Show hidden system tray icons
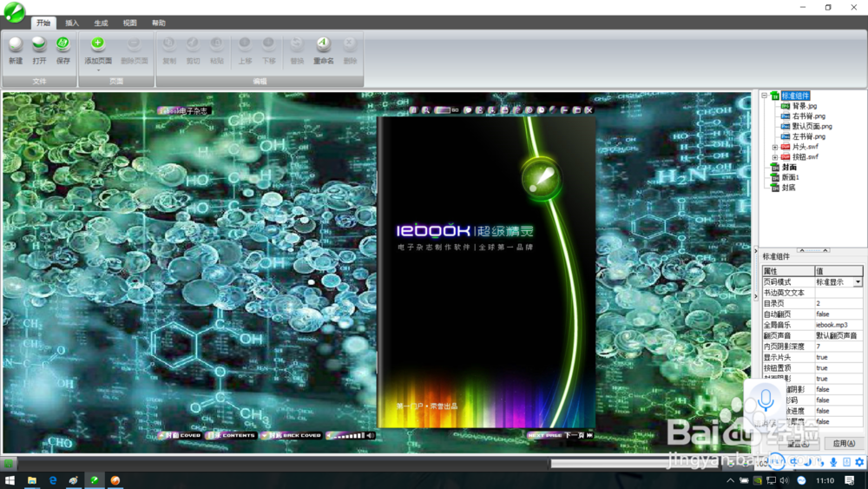 (730, 480)
